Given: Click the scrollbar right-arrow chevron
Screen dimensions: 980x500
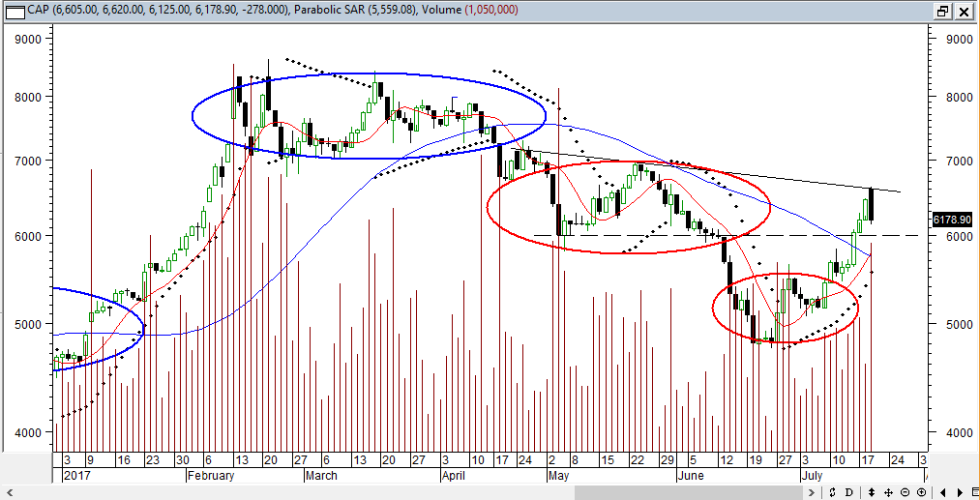Looking at the screenshot, I should tap(812, 492).
